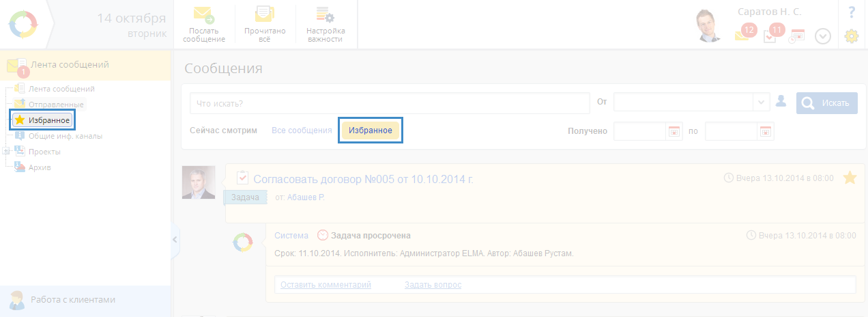Image resolution: width=868 pixels, height=317 pixels.
Task: Open Абашев Р. sender link
Action: click(x=306, y=197)
